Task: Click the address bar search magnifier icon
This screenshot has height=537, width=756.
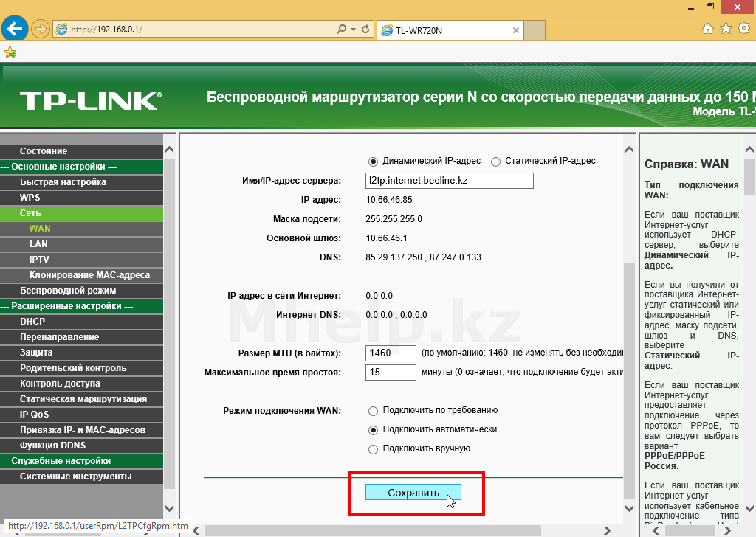Action: point(341,30)
